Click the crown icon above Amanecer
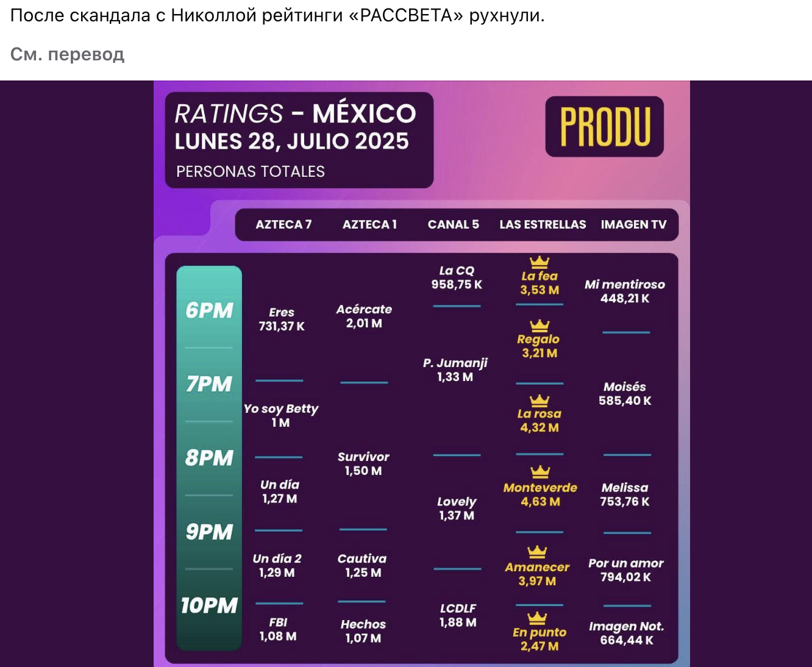 pos(537,552)
